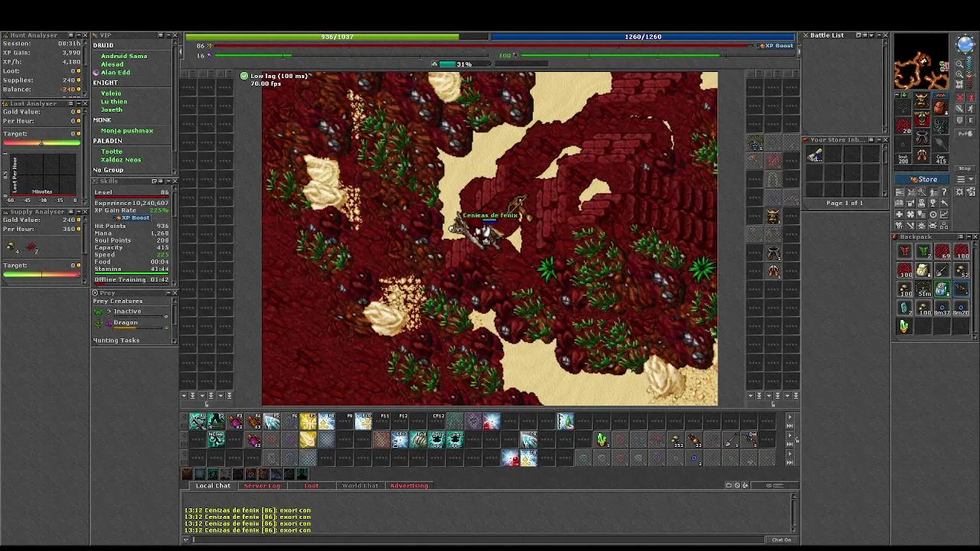Toggle the chat channel list arrow

pos(186,540)
